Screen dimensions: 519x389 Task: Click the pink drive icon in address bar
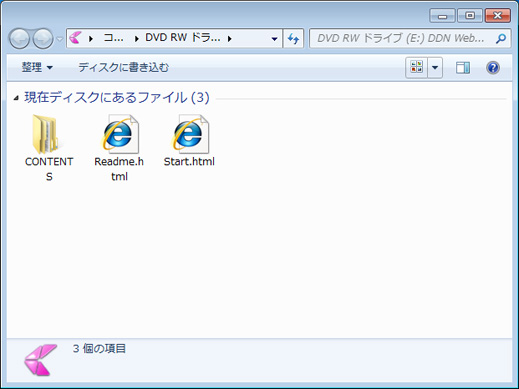76,38
